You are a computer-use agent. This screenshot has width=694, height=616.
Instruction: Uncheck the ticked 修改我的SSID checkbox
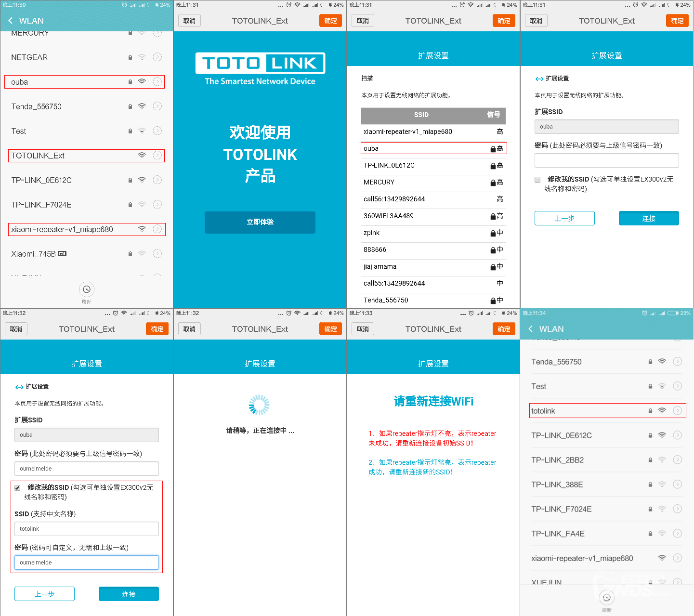coord(17,488)
